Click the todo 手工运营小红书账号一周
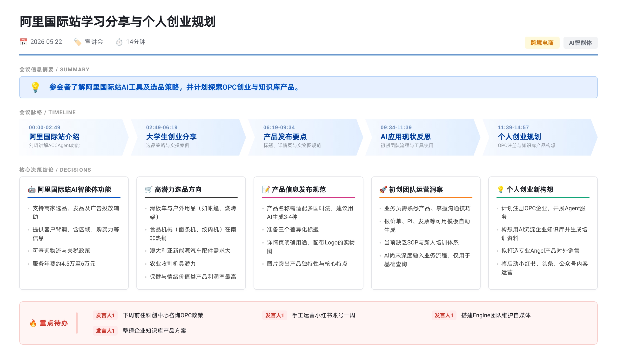The height and width of the screenshot is (364, 617). pyautogui.click(x=324, y=316)
